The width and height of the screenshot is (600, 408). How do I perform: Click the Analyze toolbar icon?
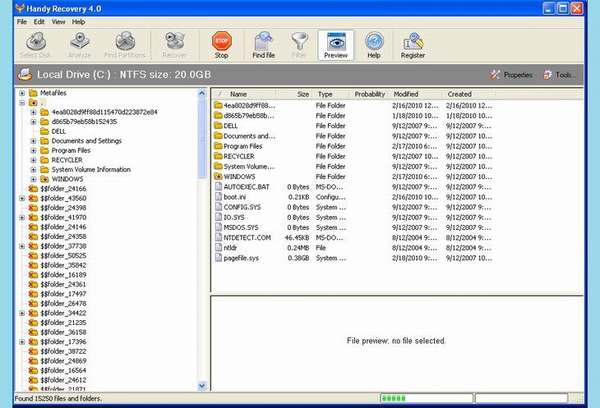tap(82, 44)
